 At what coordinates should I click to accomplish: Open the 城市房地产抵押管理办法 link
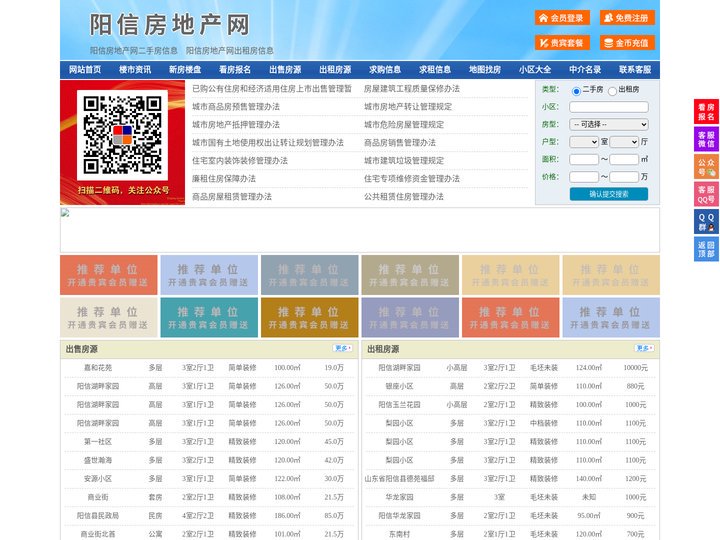pyautogui.click(x=236, y=124)
